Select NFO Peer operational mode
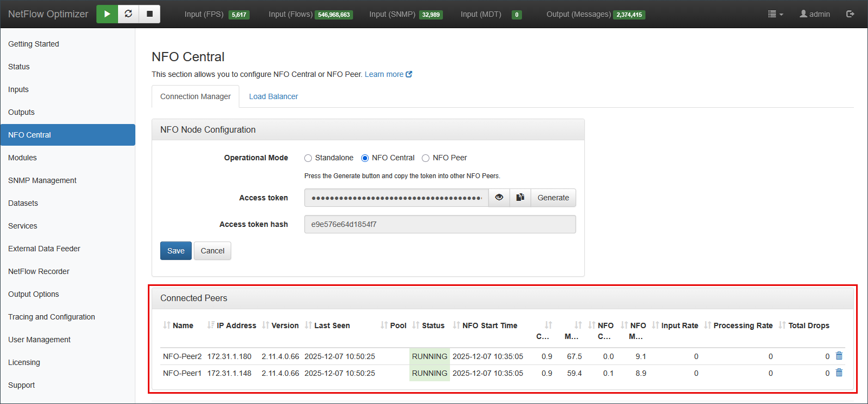Image resolution: width=868 pixels, height=404 pixels. (426, 158)
